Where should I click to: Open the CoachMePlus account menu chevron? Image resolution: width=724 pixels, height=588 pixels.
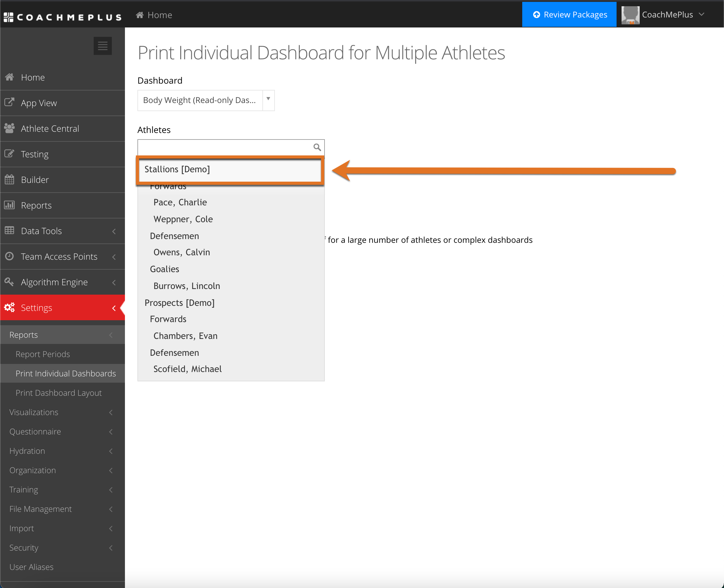(702, 14)
